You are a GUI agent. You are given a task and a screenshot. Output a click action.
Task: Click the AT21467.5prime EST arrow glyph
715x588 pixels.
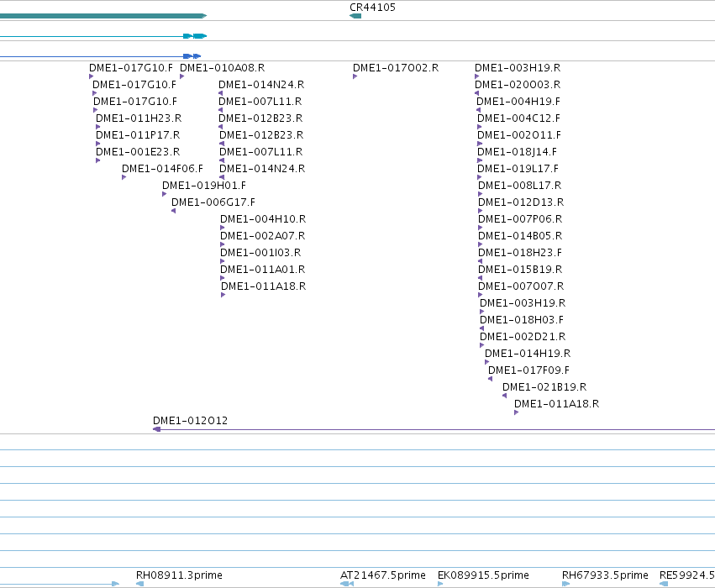tap(347, 584)
